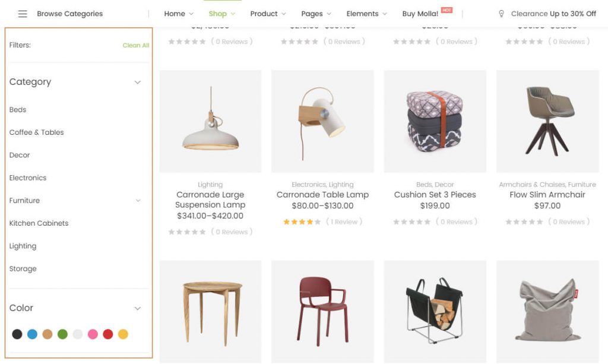
Task: Click the Clearance lightbulb icon
Action: (501, 14)
